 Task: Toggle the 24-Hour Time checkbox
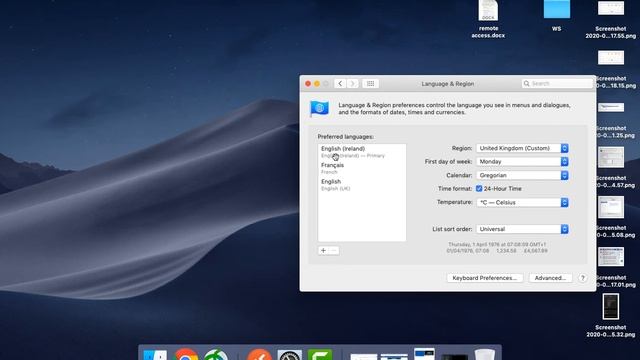click(x=479, y=189)
